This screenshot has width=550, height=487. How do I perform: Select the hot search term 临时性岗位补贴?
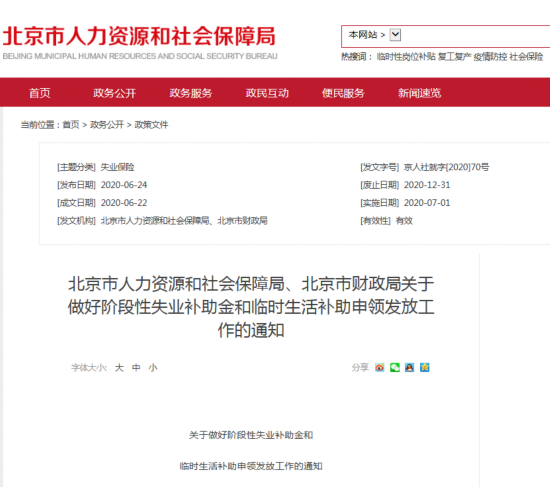(406, 56)
